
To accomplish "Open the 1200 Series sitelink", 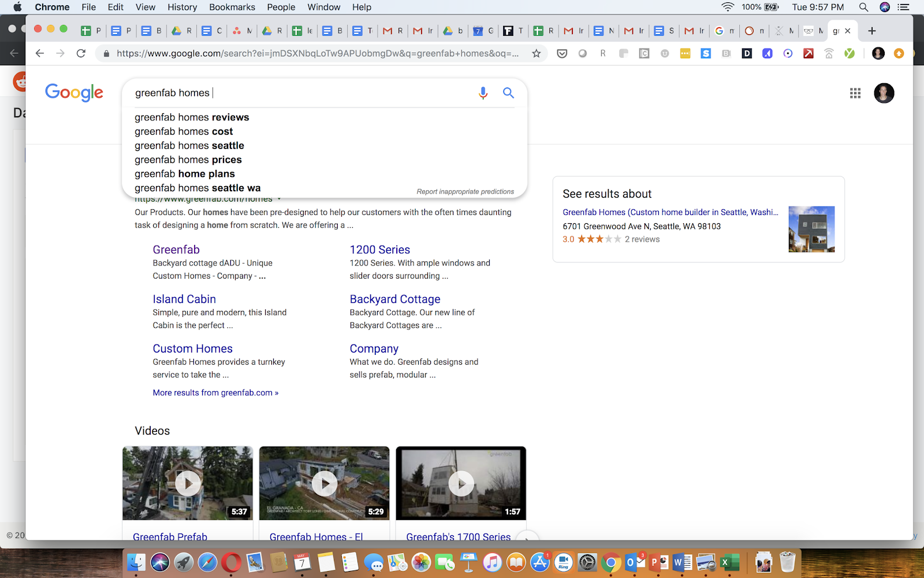I will point(379,250).
